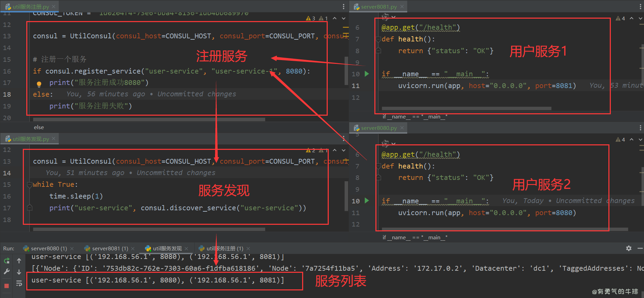
Task: Click the 4 warnings indicator in server8080.py
Action: pyautogui.click(x=620, y=140)
